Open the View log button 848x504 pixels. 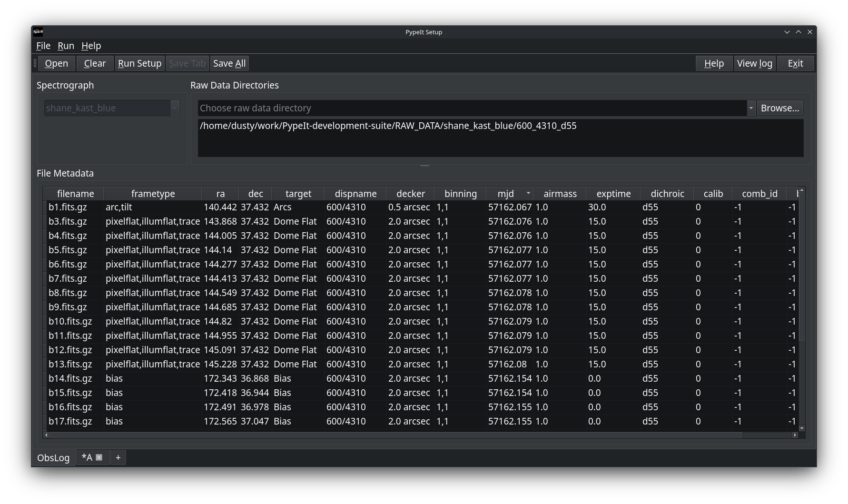[x=755, y=63]
